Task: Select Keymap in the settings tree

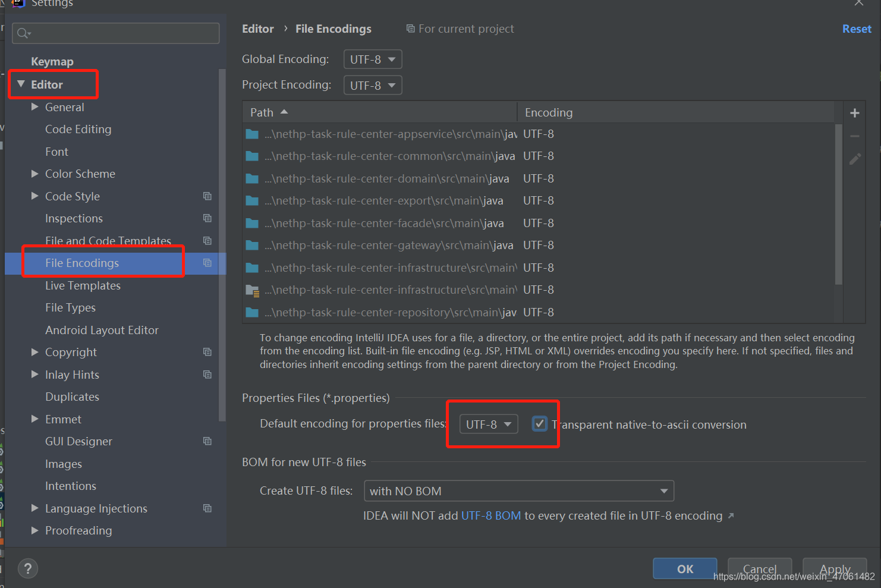Action: point(52,61)
